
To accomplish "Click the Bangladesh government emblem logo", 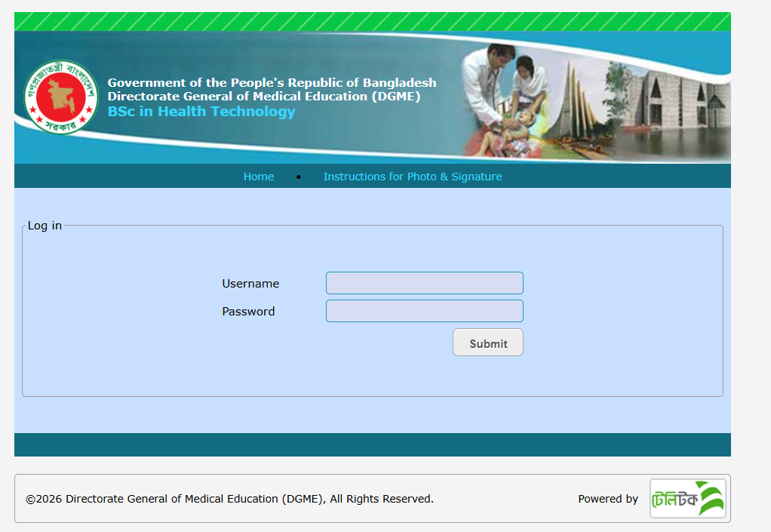I will (x=60, y=97).
